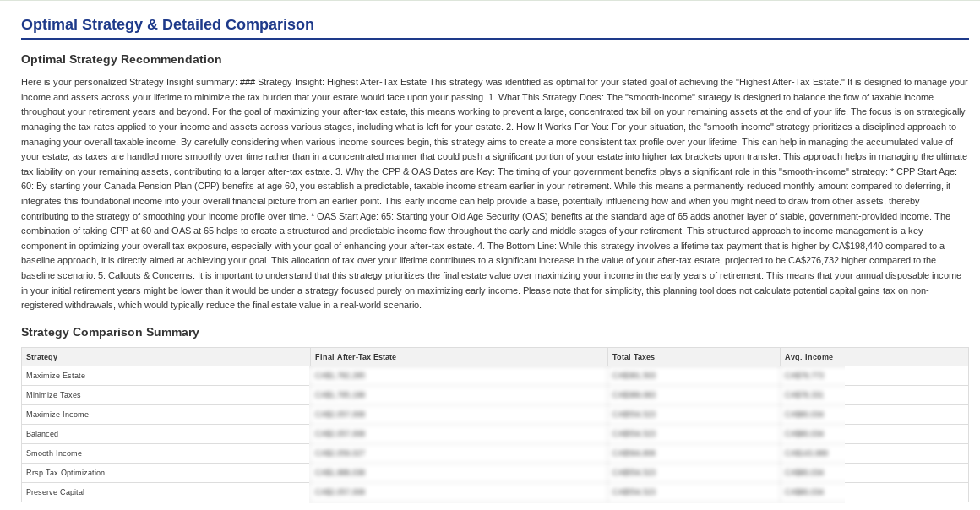Click the 'Avg. Income' column header

click(x=808, y=357)
